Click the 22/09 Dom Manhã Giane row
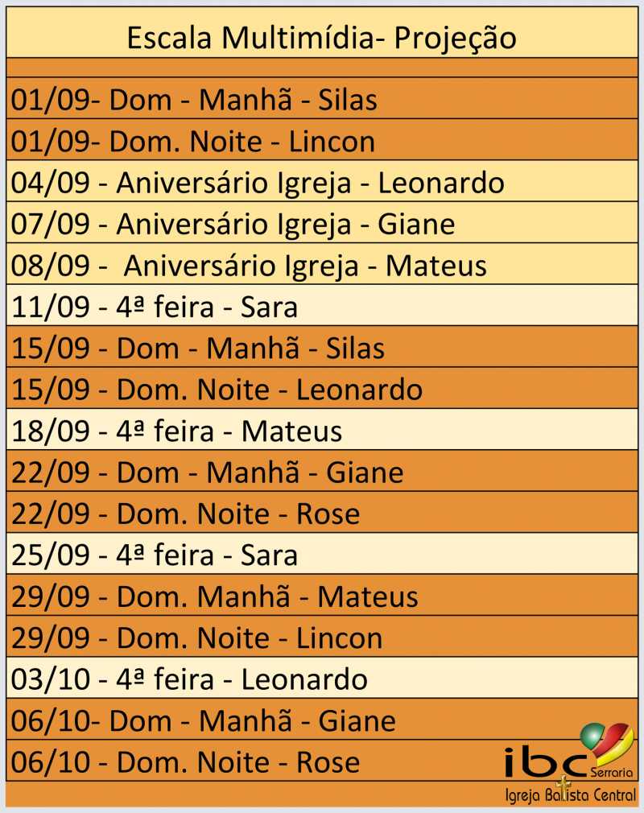This screenshot has width=644, height=813. pyautogui.click(x=322, y=471)
